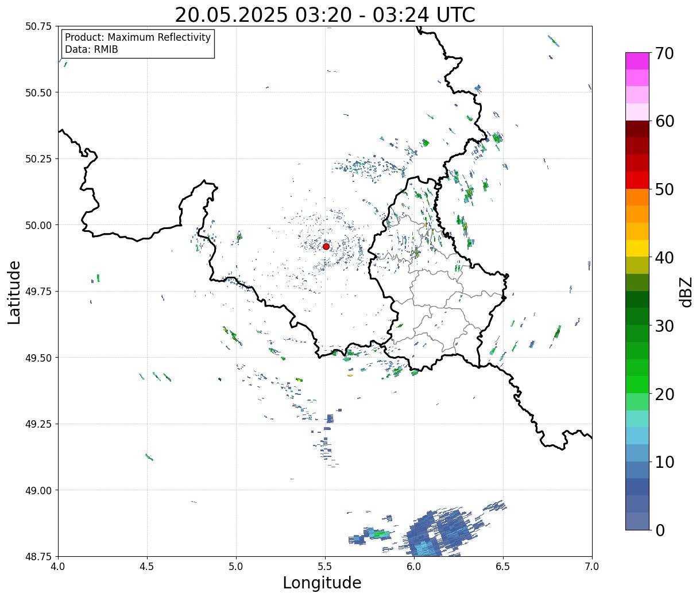
Task: Click the latitude tick label 50.50
Action: (38, 92)
